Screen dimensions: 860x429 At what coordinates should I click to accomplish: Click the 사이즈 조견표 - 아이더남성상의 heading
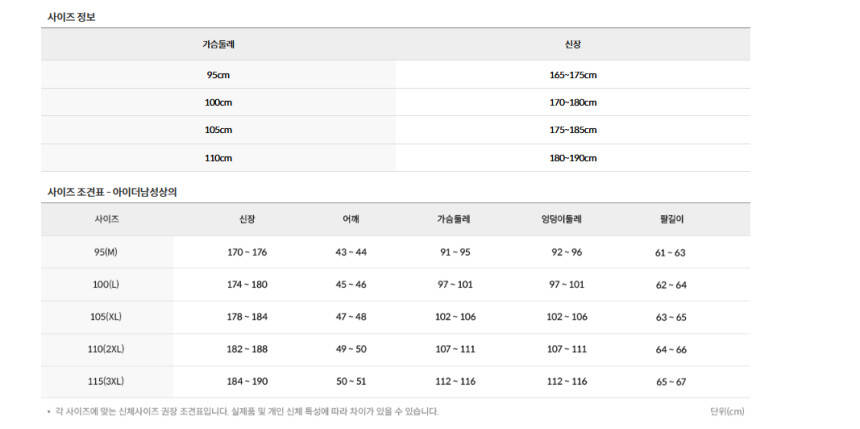112,191
